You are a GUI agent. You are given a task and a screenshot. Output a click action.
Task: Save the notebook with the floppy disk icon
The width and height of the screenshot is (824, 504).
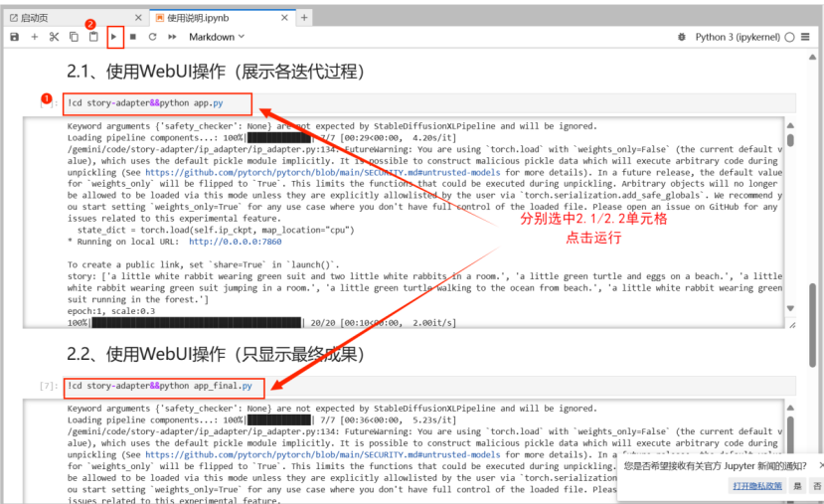point(15,37)
